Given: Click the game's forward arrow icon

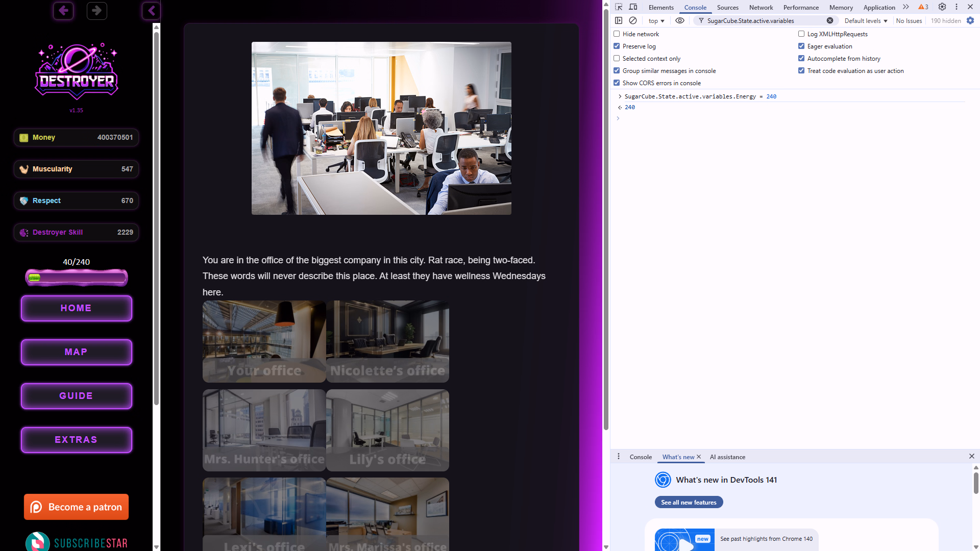Looking at the screenshot, I should 97,10.
